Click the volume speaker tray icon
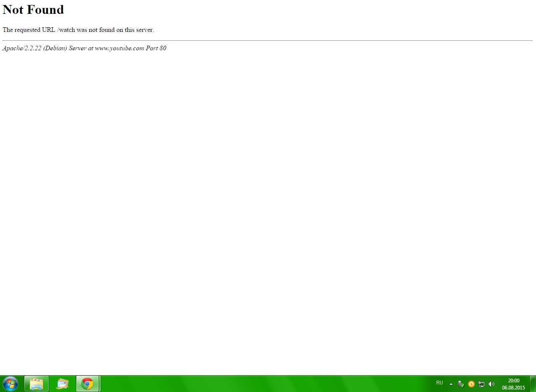The width and height of the screenshot is (536, 392). pos(492,384)
